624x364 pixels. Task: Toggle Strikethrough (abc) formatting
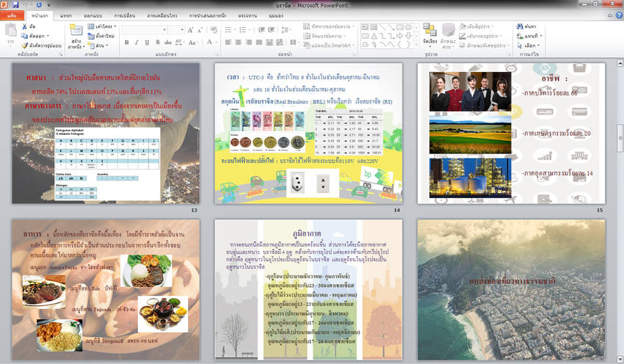pyautogui.click(x=168, y=42)
